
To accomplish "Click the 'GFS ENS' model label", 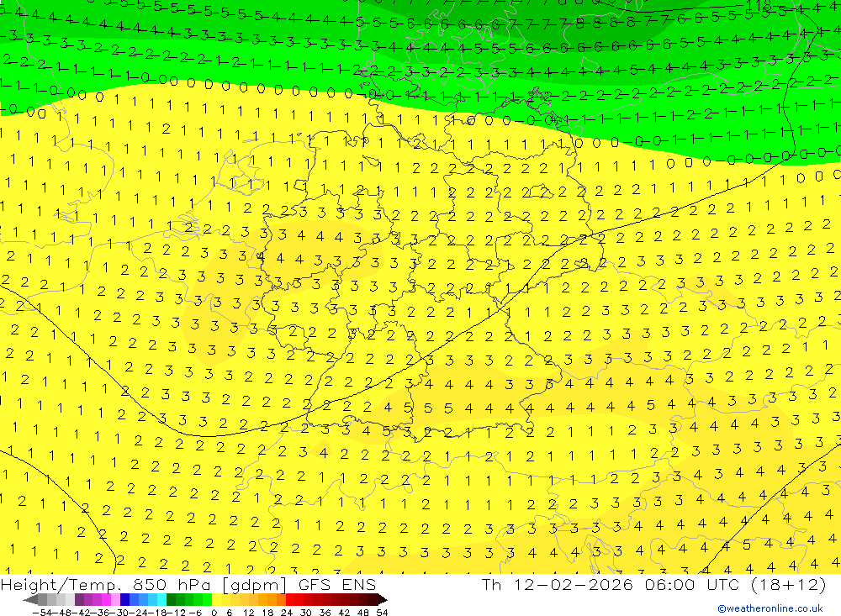I will click(x=337, y=584).
